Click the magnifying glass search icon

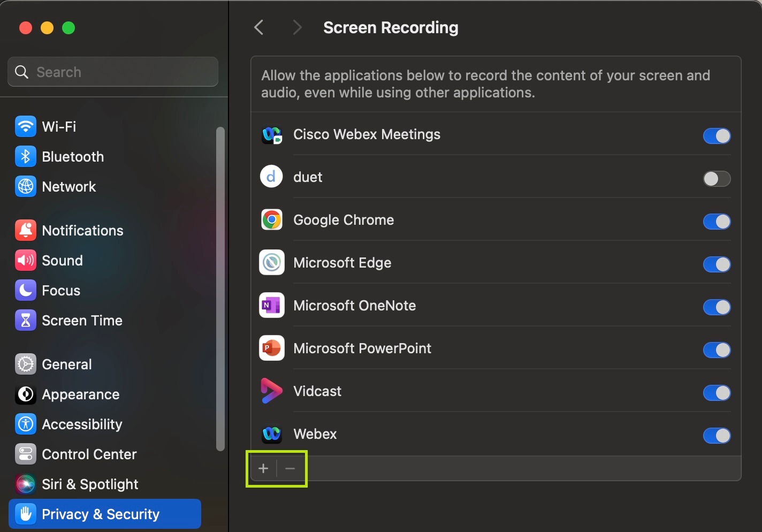(21, 72)
